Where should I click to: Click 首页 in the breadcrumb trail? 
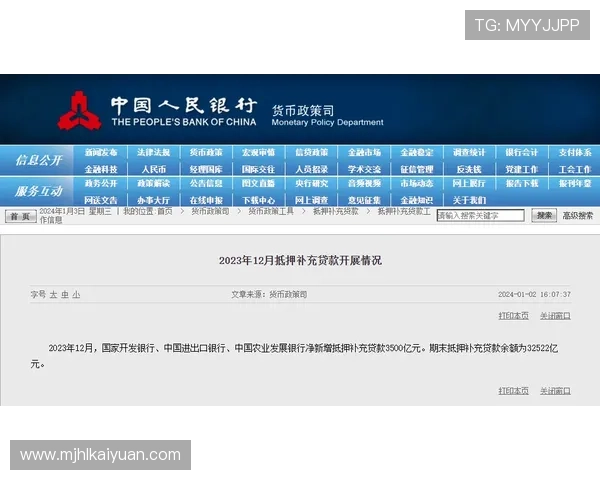click(165, 211)
